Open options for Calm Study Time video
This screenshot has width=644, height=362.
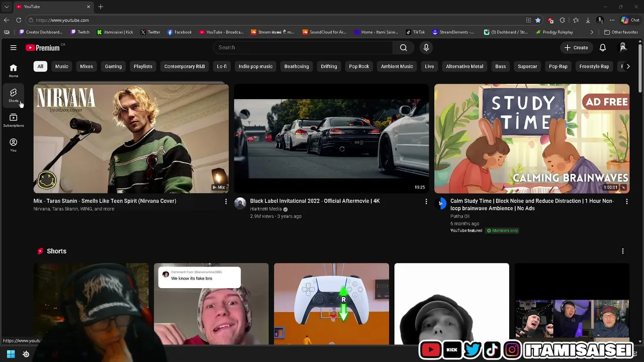627,202
